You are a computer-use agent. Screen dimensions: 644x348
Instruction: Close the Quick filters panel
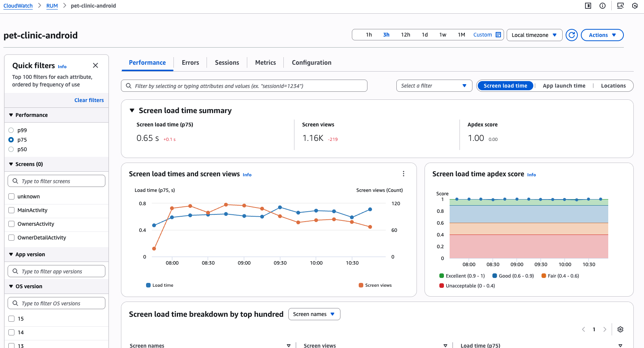point(95,65)
